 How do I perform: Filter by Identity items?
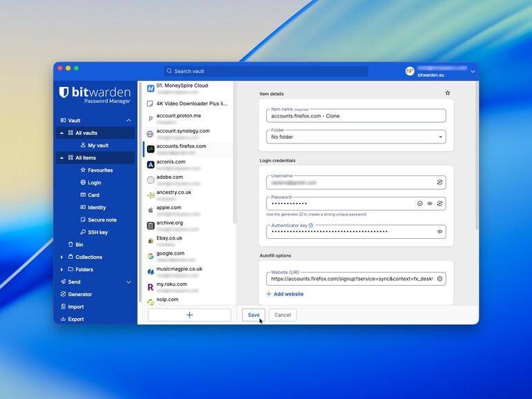(95, 208)
